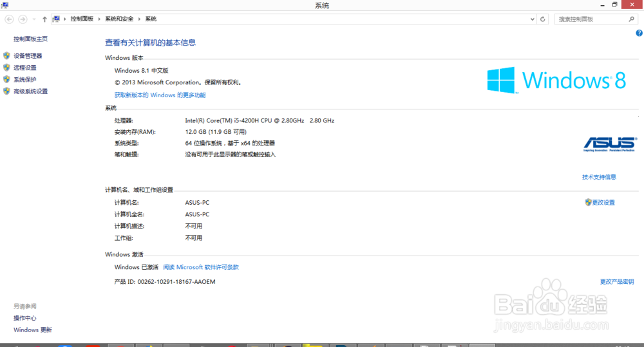Click Windows 已激活 status text
644x347 pixels.
tap(137, 267)
